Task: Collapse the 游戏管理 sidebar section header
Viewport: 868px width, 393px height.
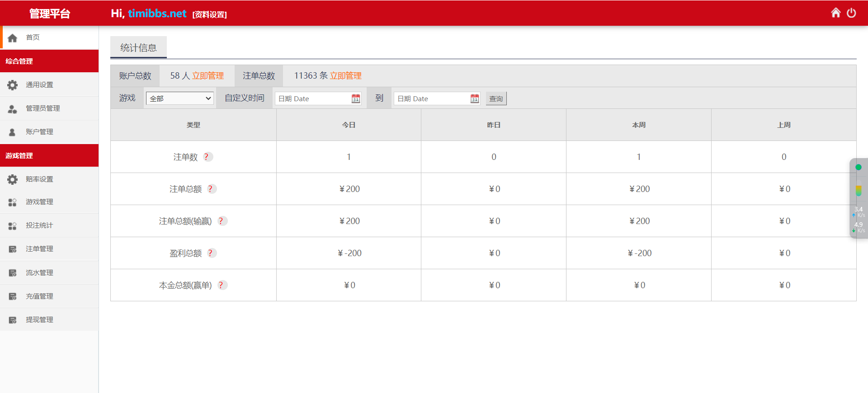Action: (x=49, y=155)
